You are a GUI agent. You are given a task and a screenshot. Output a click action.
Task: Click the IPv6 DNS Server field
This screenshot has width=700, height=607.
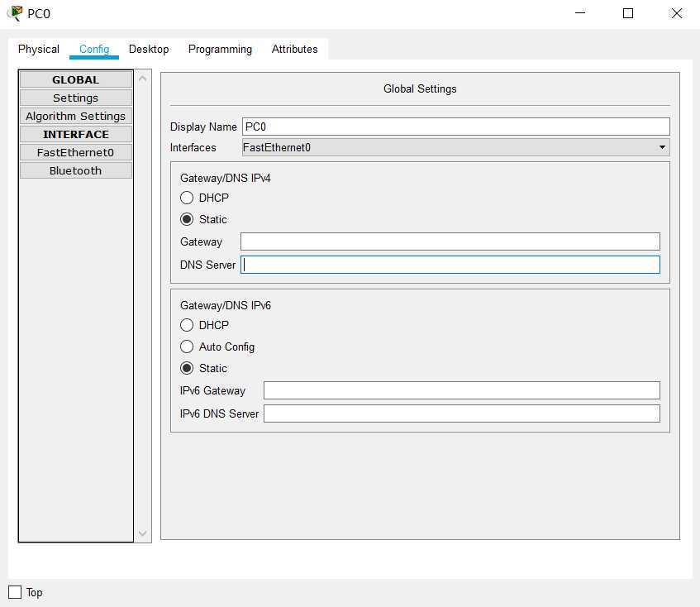[x=461, y=413]
